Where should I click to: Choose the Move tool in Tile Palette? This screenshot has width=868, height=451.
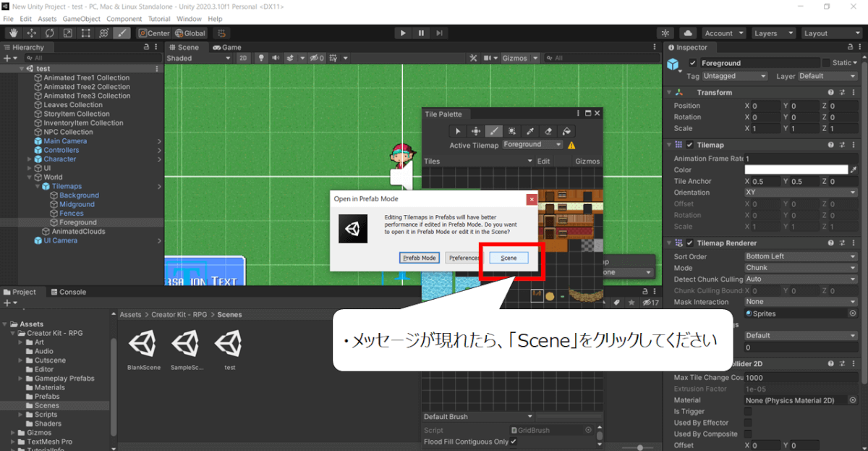point(476,131)
